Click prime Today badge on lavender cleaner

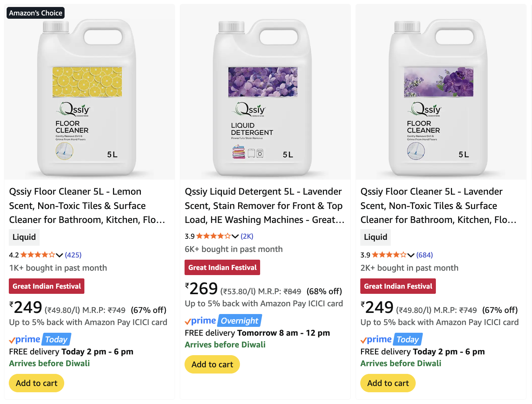tap(391, 339)
